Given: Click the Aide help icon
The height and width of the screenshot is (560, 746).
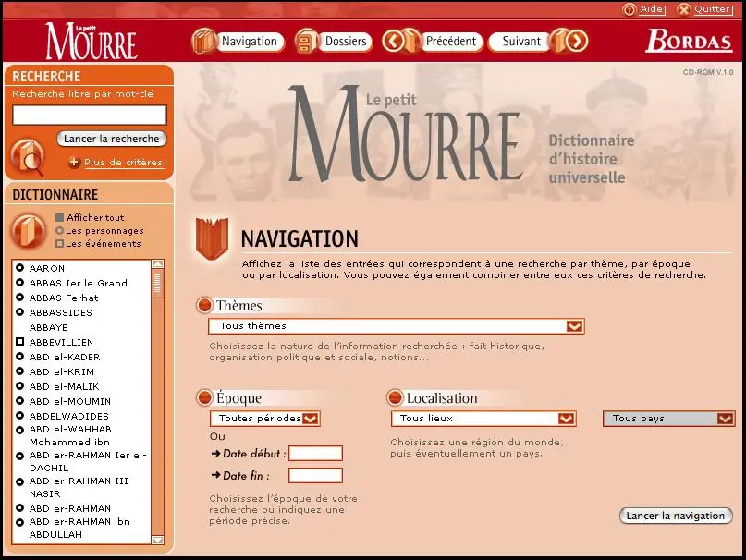Looking at the screenshot, I should point(629,9).
